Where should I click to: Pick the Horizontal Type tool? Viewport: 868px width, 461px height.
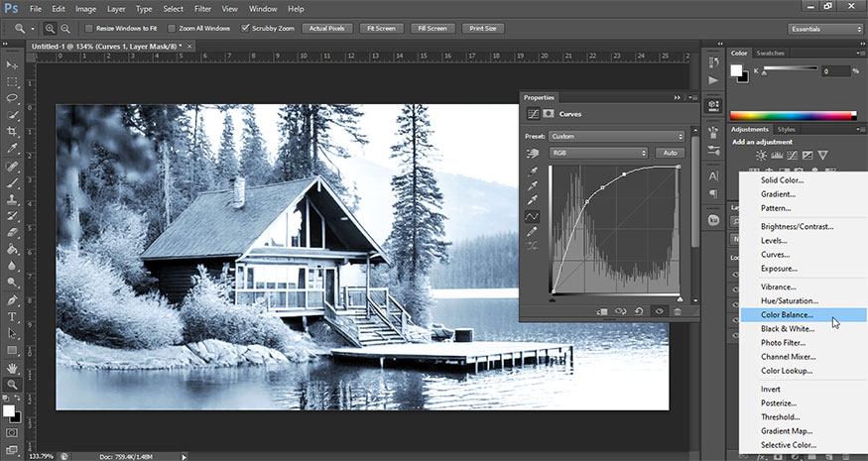[x=13, y=317]
